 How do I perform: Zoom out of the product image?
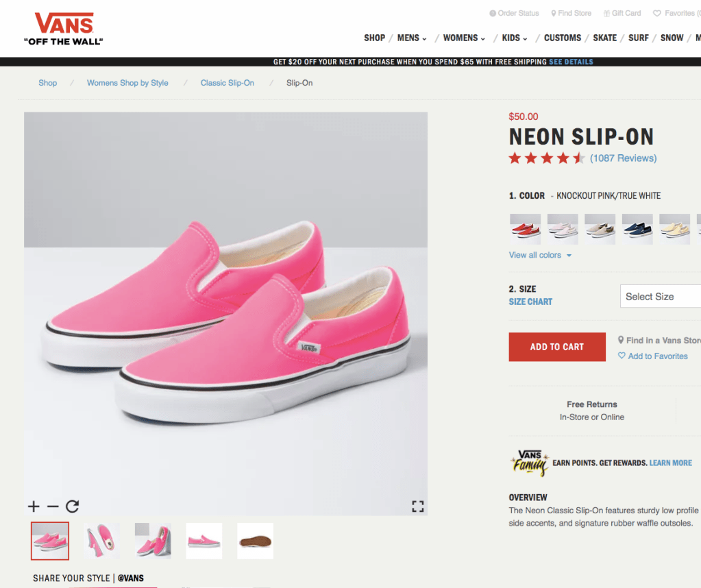[53, 506]
